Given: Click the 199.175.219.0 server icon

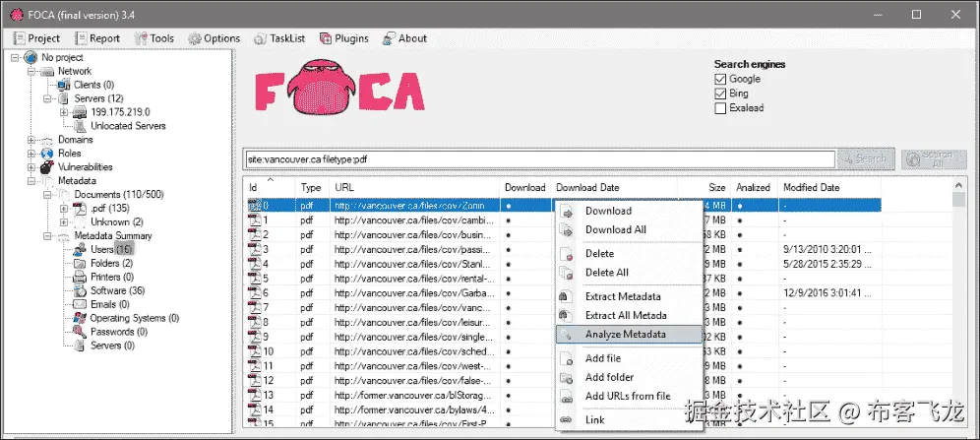Looking at the screenshot, I should 80,112.
